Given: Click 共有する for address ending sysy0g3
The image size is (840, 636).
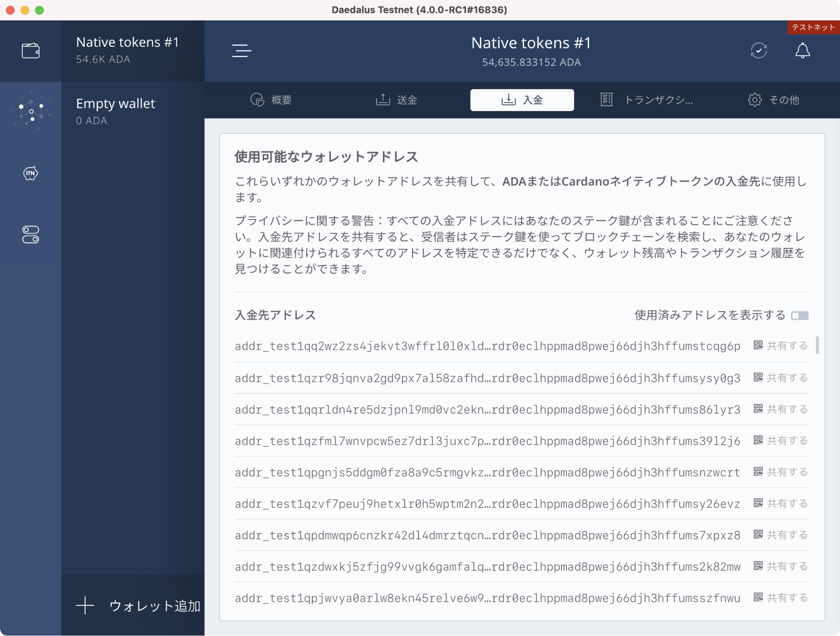Looking at the screenshot, I should [787, 378].
